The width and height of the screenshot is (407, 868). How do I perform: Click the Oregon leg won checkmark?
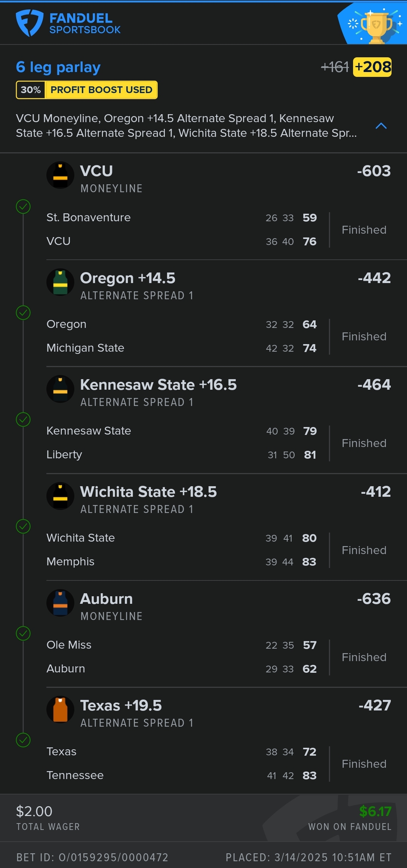tap(23, 313)
